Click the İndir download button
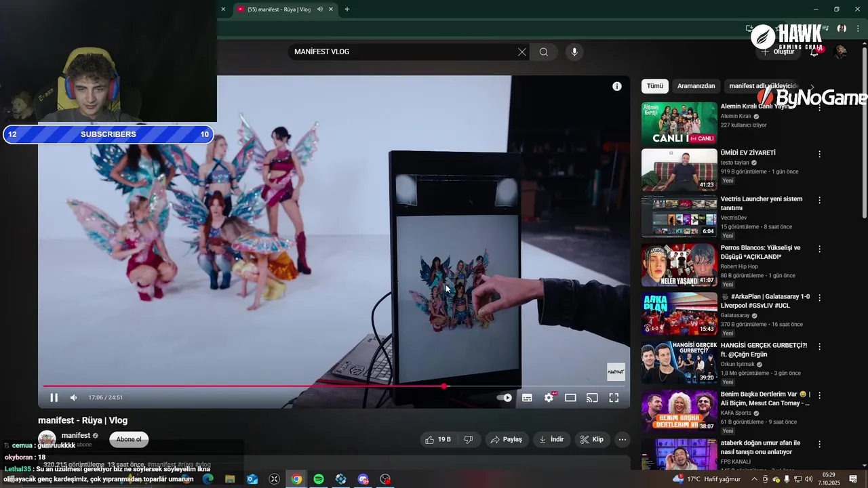The height and width of the screenshot is (488, 868). click(551, 440)
